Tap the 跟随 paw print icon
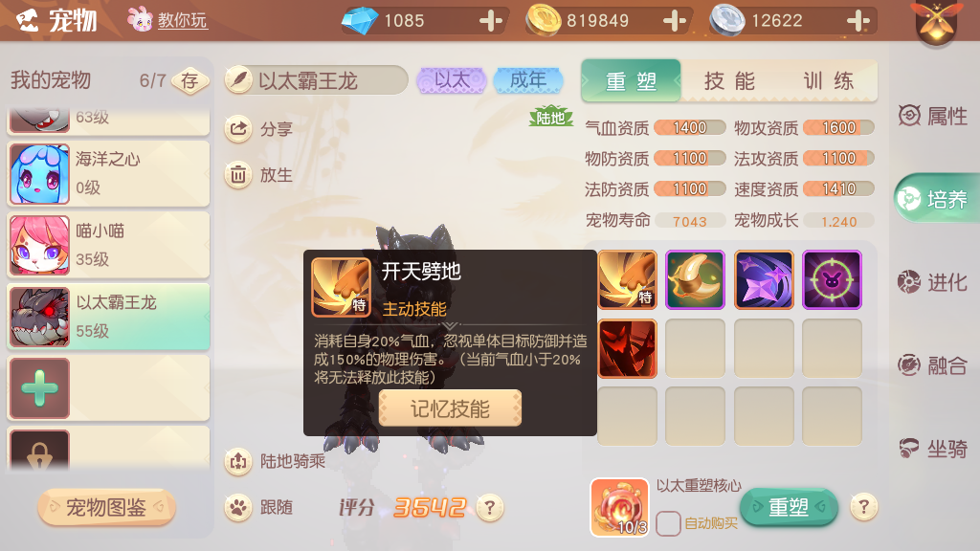 coord(238,507)
